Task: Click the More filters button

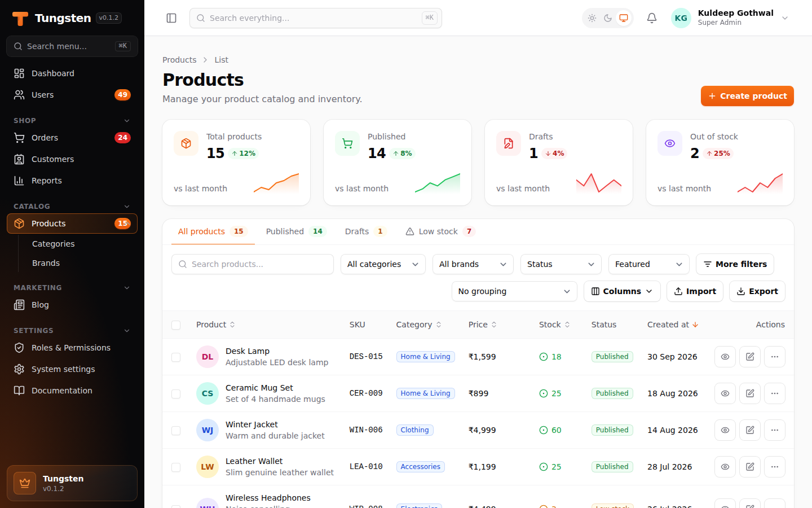Action: (735, 264)
